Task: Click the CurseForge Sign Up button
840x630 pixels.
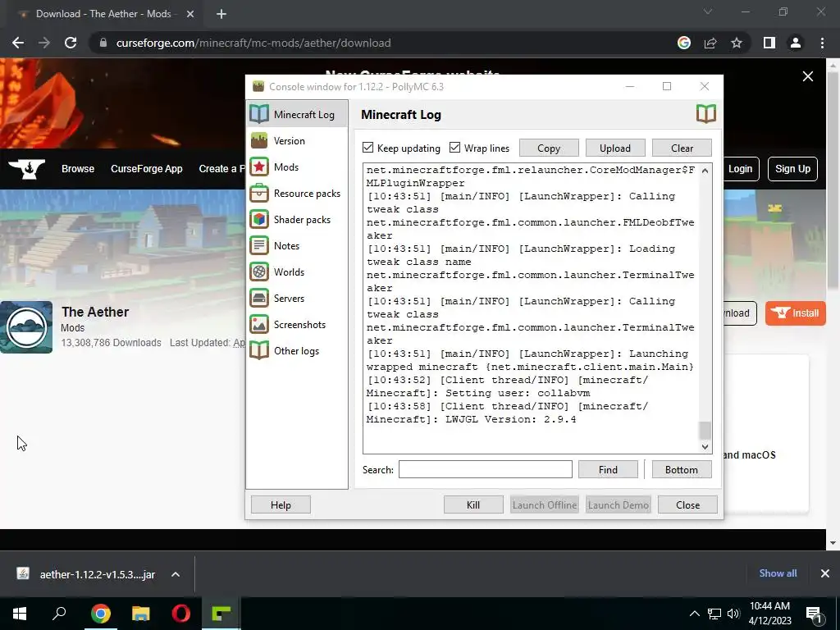Action: 792,169
